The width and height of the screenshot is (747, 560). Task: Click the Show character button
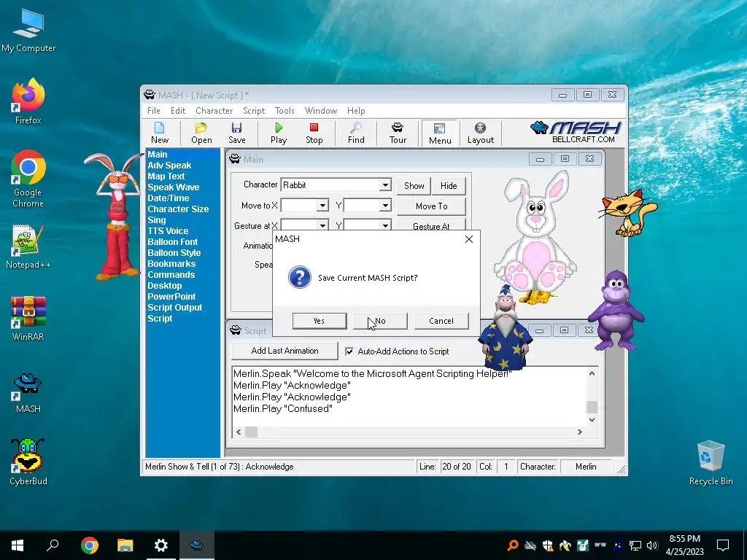pos(414,186)
